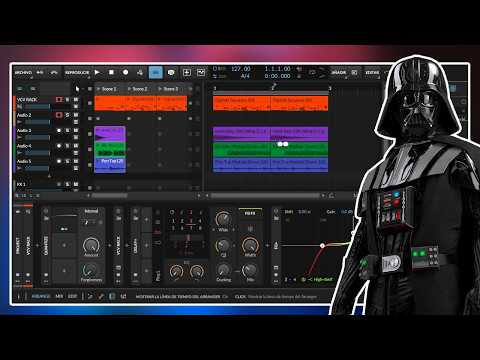Solo the Audio 2 track
The height and width of the screenshot is (360, 480).
point(68,115)
